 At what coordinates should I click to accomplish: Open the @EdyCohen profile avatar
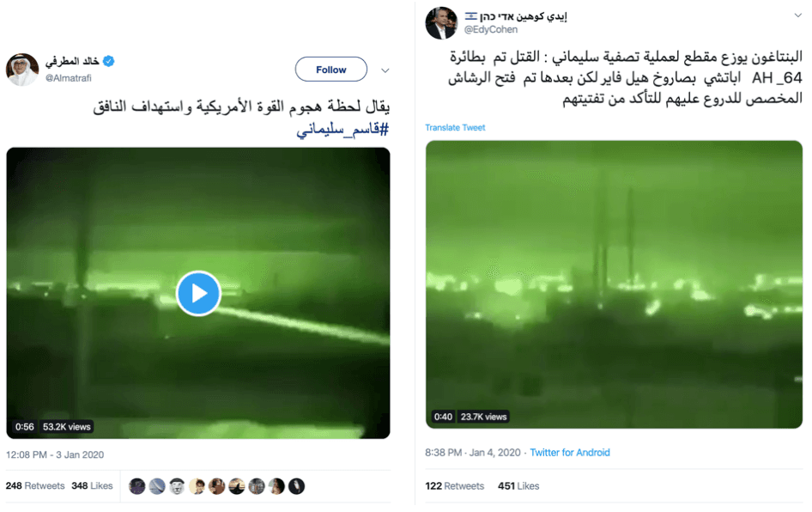pos(441,23)
